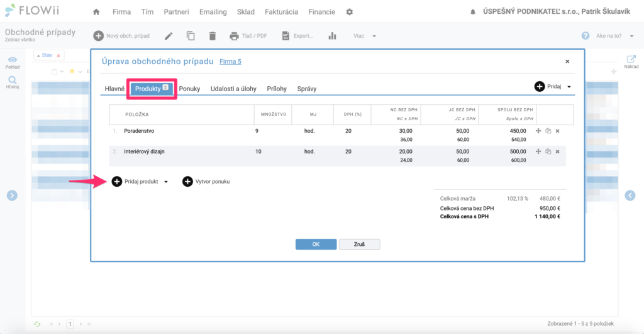Click the page number 1 field

70,324
